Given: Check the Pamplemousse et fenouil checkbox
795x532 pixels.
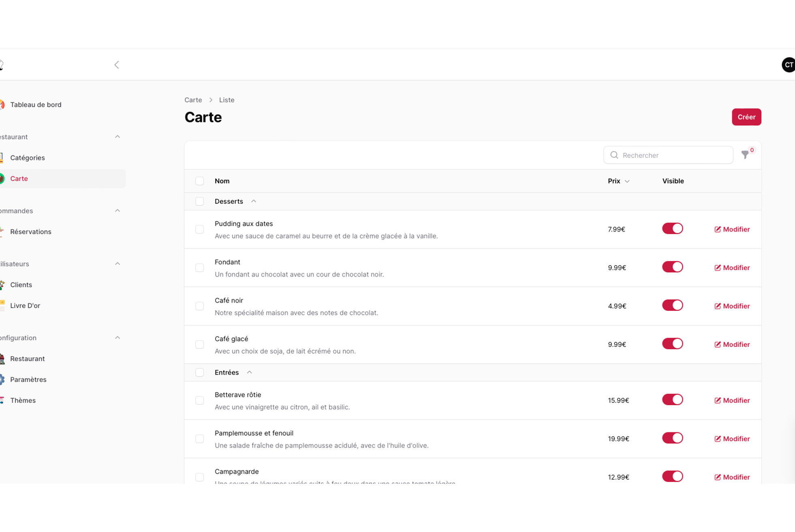Looking at the screenshot, I should click(199, 439).
